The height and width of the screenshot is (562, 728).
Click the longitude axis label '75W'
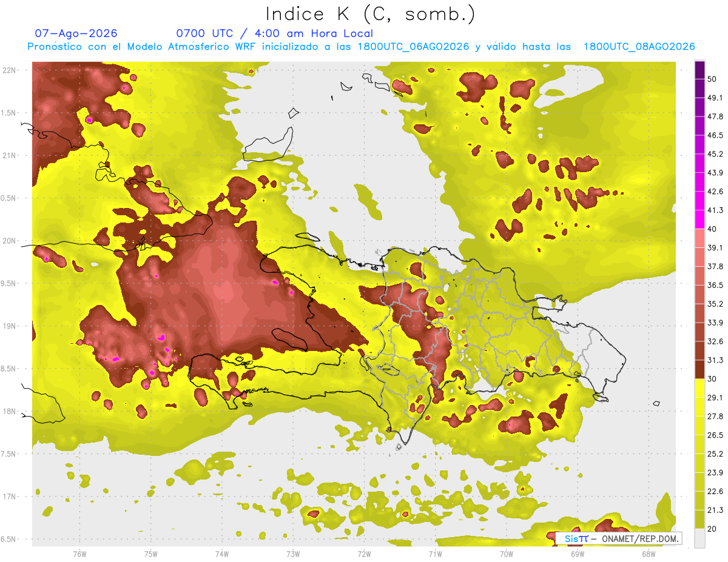(x=150, y=554)
